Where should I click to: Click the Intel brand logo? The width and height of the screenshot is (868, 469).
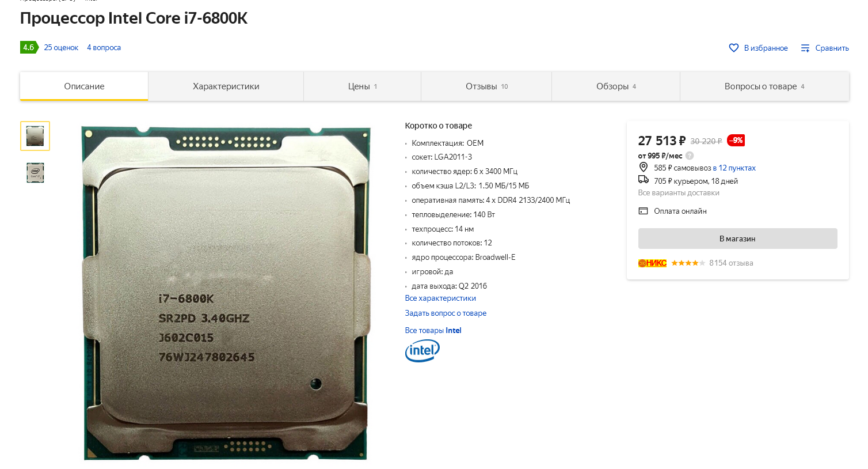click(422, 350)
